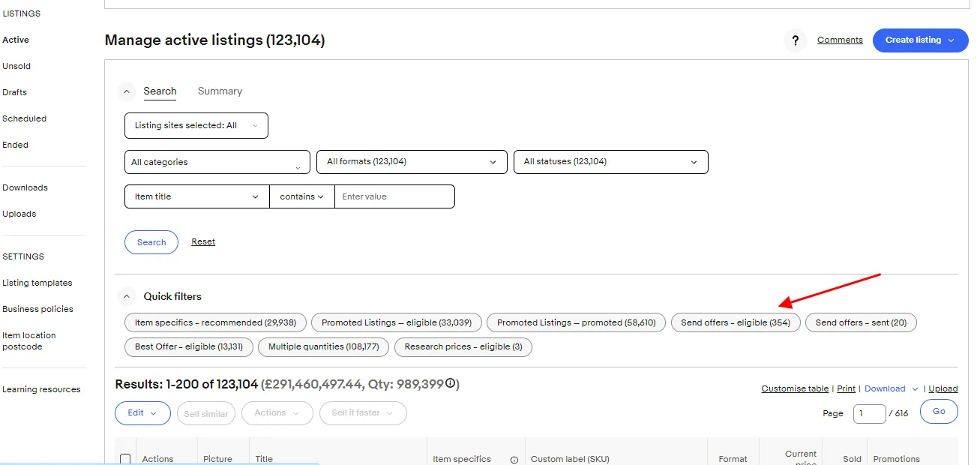
Task: Tick the select-all listings checkbox
Action: (125, 459)
